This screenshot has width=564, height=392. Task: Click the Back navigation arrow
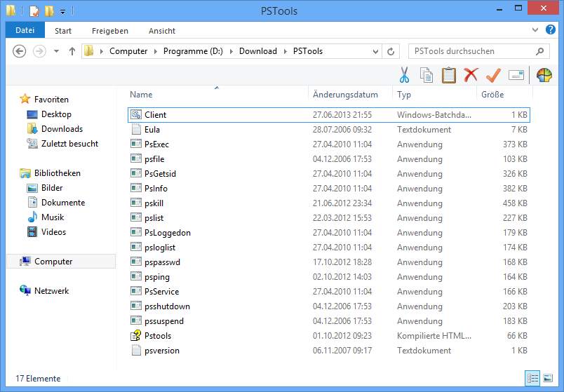(x=20, y=51)
